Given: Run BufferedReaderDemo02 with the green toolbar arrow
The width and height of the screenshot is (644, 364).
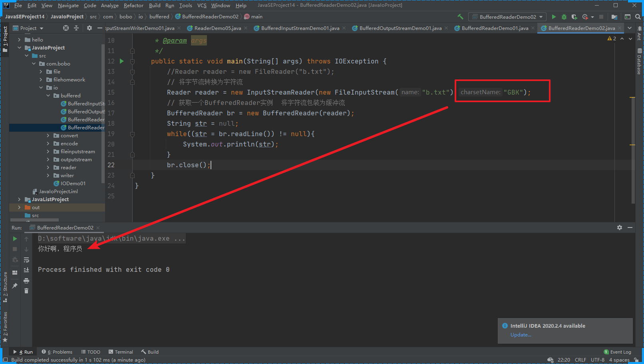Looking at the screenshot, I should point(554,17).
